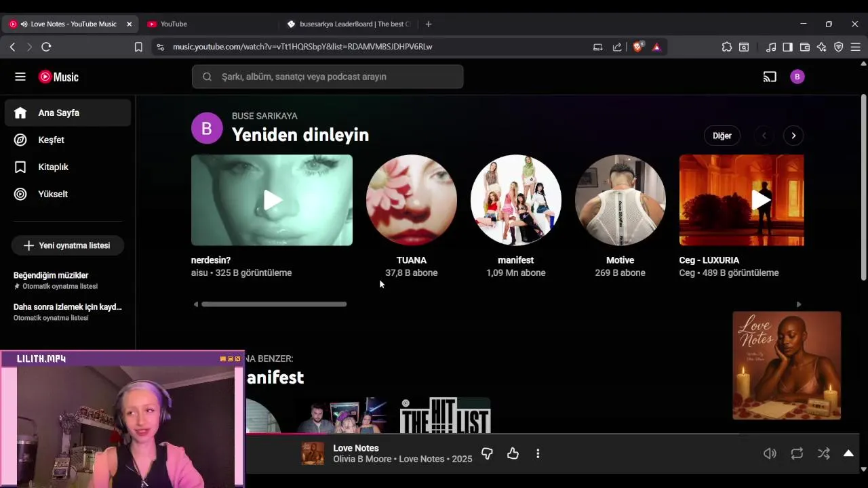Open the manifest group artist image
This screenshot has height=488, width=868.
(516, 200)
